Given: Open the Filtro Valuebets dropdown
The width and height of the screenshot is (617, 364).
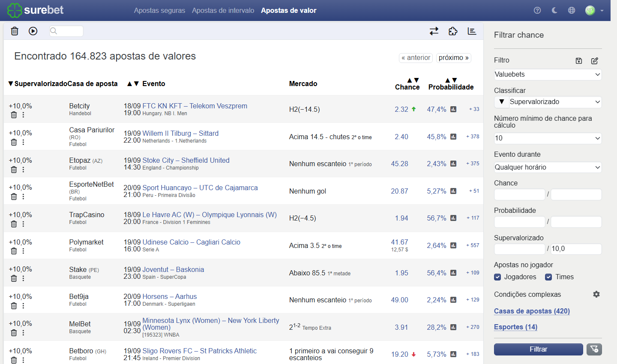Looking at the screenshot, I should [x=548, y=75].
